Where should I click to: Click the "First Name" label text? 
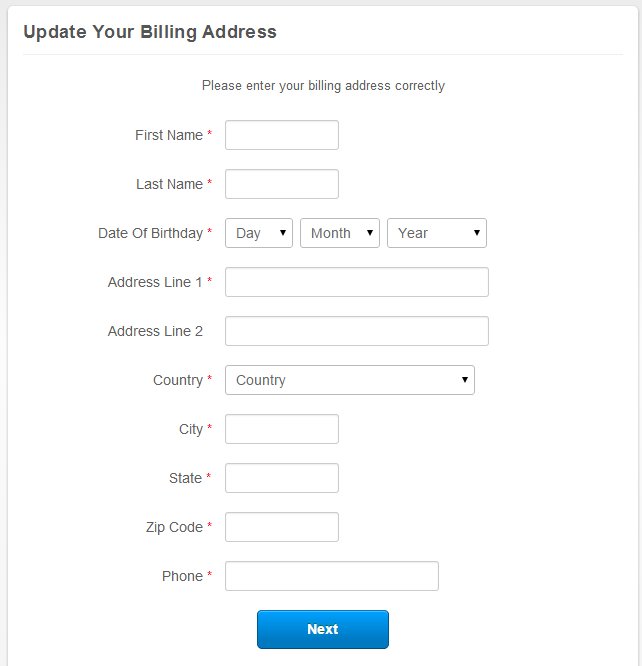(169, 135)
